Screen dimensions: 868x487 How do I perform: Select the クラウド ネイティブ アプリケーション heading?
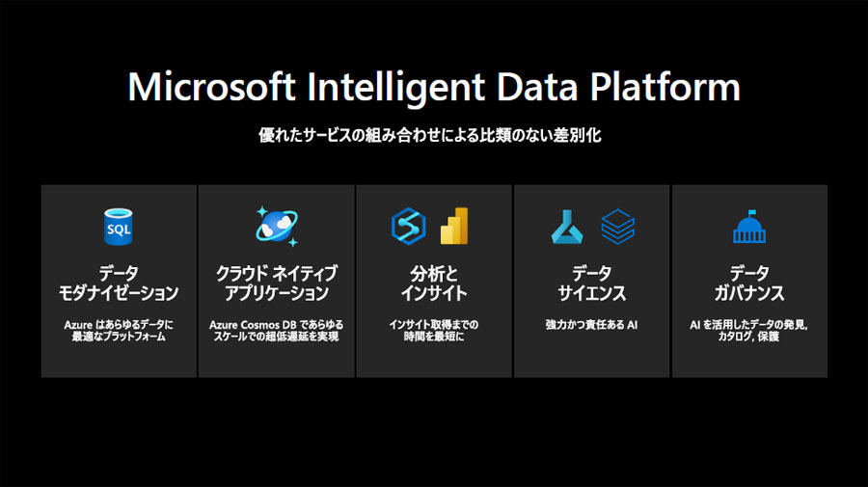click(x=276, y=283)
